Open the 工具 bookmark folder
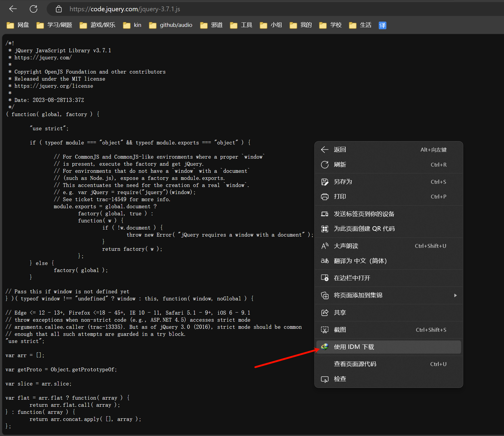The height and width of the screenshot is (436, 504). (241, 25)
